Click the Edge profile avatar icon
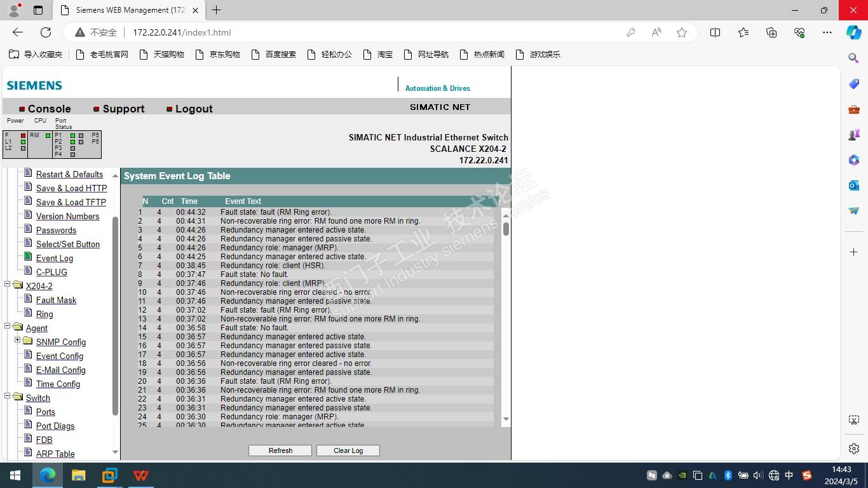Screen dimensions: 868x488 14,10
